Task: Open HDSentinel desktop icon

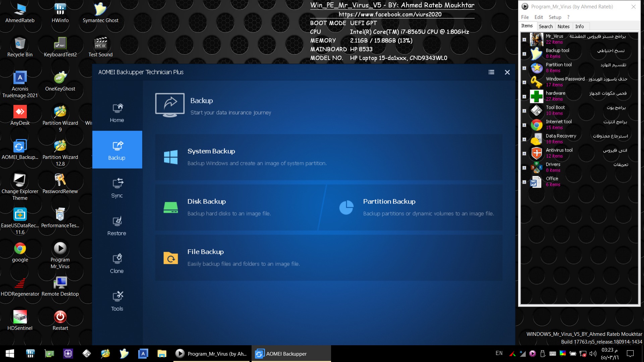Action: (20, 321)
